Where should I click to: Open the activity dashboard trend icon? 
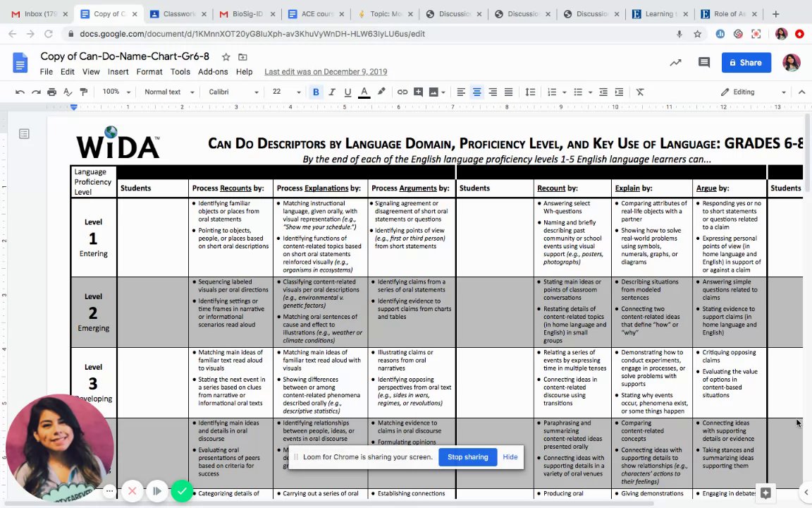(675, 63)
